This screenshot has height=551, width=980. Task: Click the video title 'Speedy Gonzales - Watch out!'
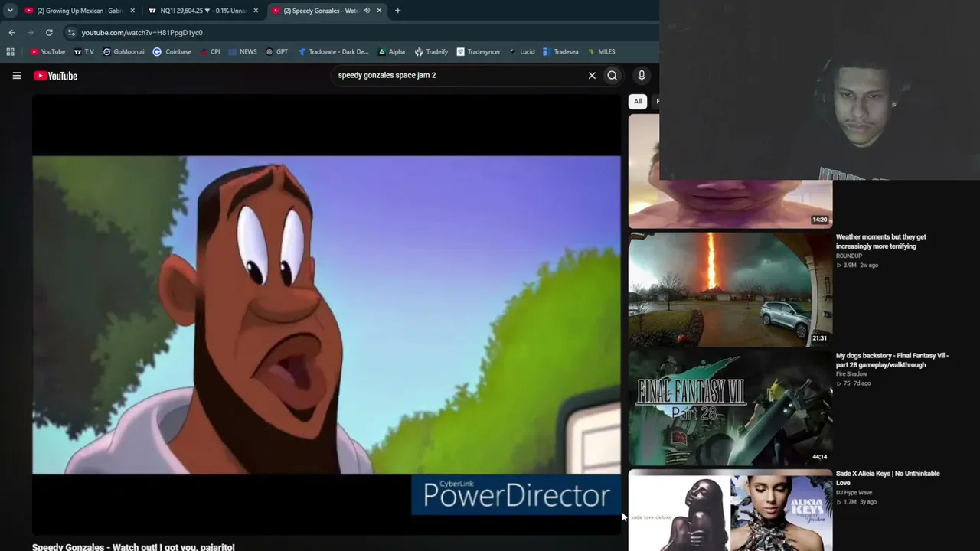click(x=133, y=546)
